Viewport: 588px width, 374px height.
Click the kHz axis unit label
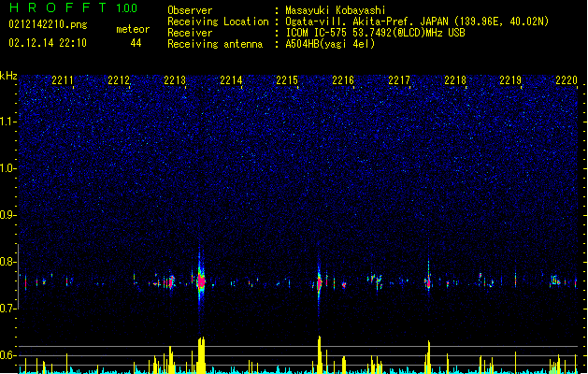click(x=8, y=76)
